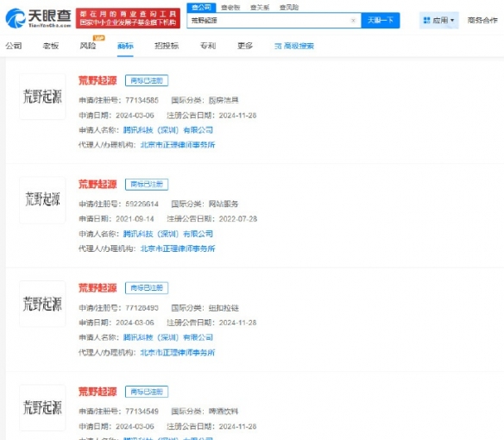Screen dimensions: 504x440
Task: Switch to the 商标 results tab
Action: pos(125,46)
